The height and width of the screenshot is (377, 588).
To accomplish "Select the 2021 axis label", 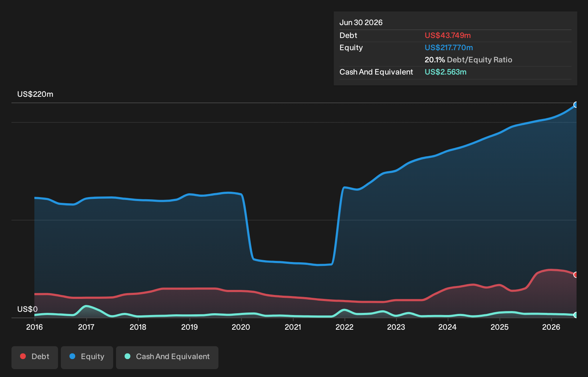I will click(x=293, y=327).
